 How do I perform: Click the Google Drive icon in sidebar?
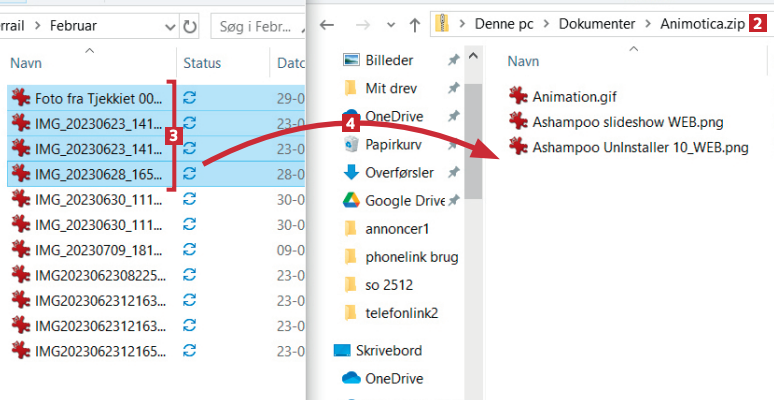coord(350,200)
